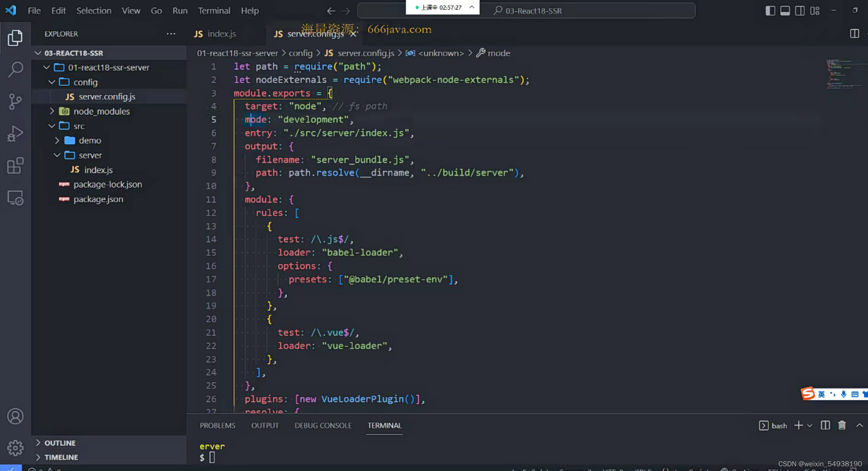This screenshot has height=471, width=868.
Task: Toggle the bottom panel layout icon
Action: pos(785,11)
